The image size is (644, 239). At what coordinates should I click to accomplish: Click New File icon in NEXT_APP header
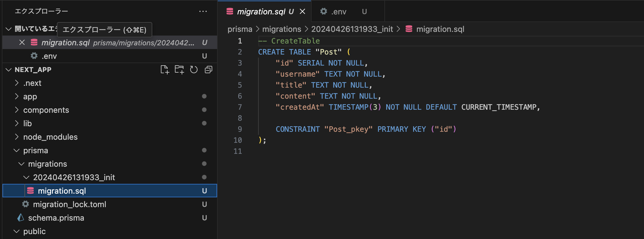coord(165,70)
